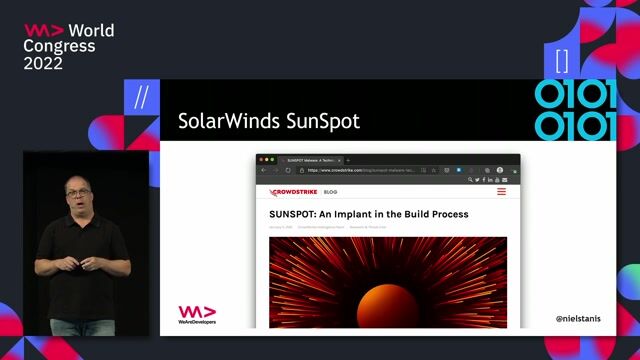
Task: Click the World Congress 2022 logo
Action: 69,47
